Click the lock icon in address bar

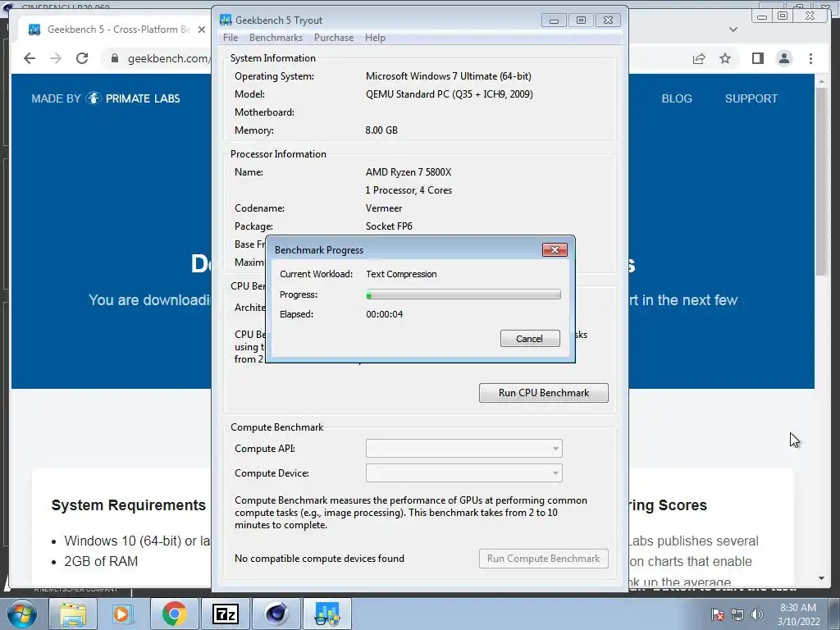[x=114, y=58]
